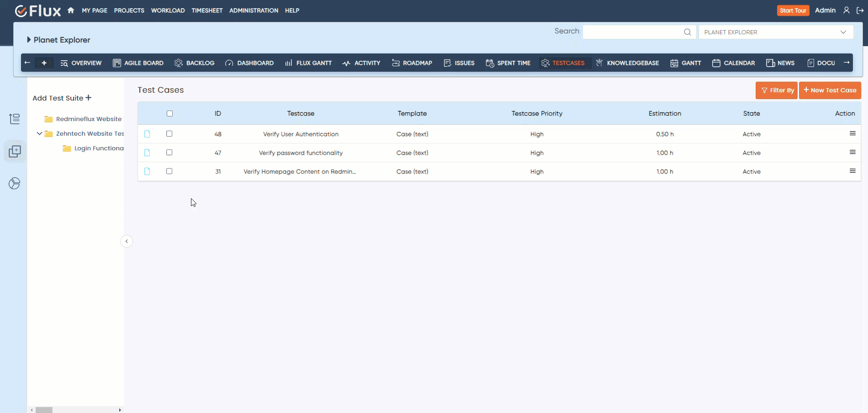This screenshot has height=413, width=868.
Task: Click the search magnifier icon
Action: coord(687,32)
